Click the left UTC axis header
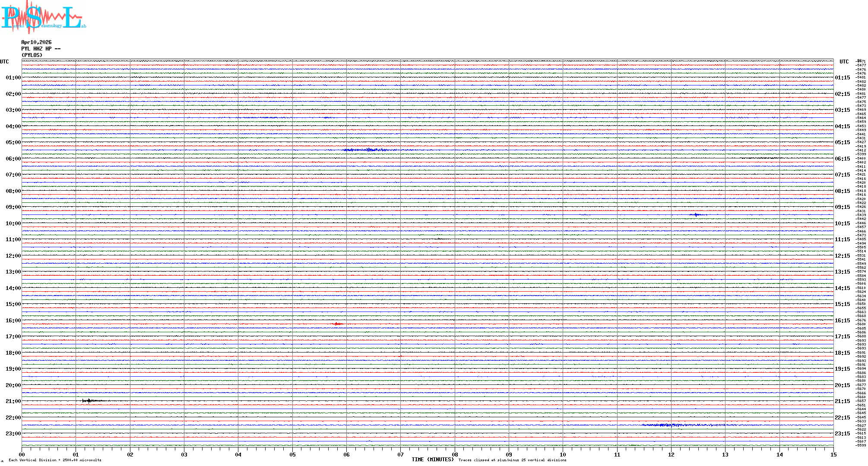 coord(4,62)
